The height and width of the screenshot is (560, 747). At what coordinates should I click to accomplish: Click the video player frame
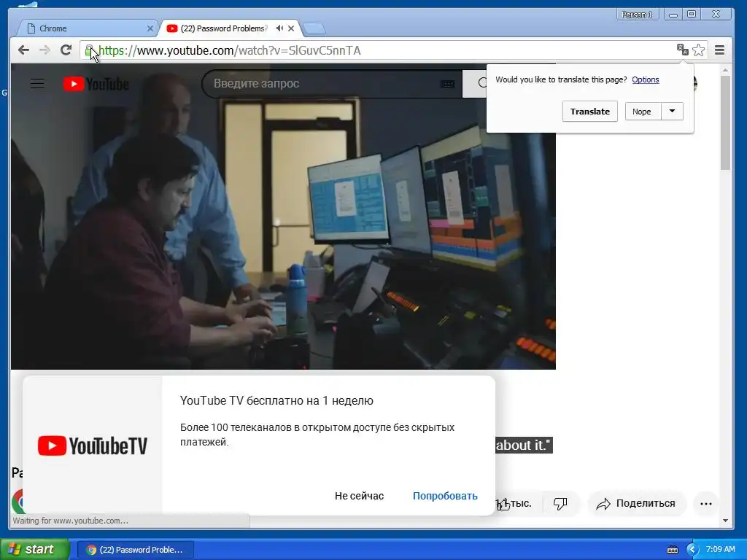283,216
